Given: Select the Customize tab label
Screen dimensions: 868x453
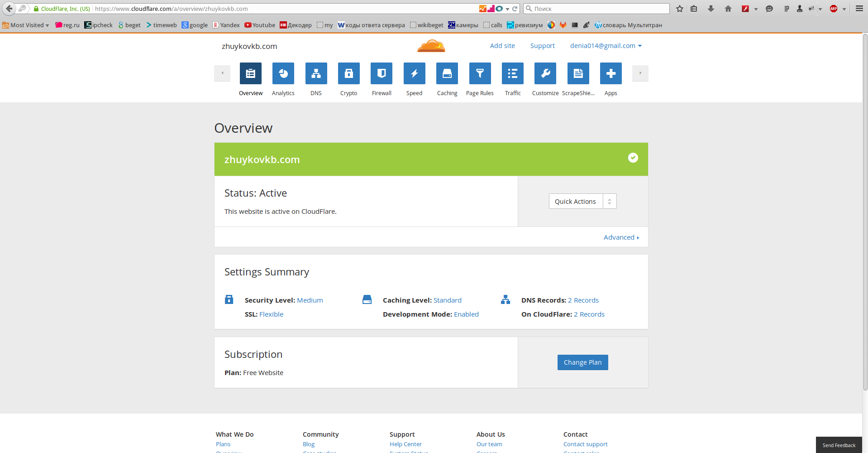Looking at the screenshot, I should pyautogui.click(x=545, y=93).
